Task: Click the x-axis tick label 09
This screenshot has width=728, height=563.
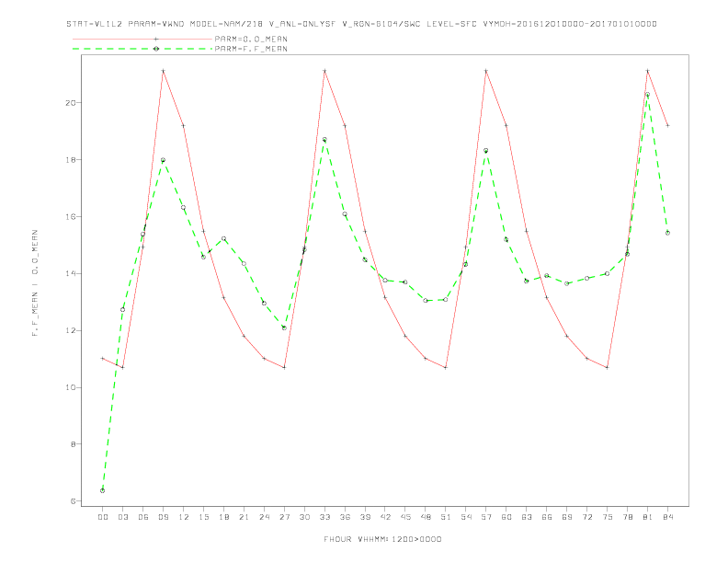Action: (163, 517)
